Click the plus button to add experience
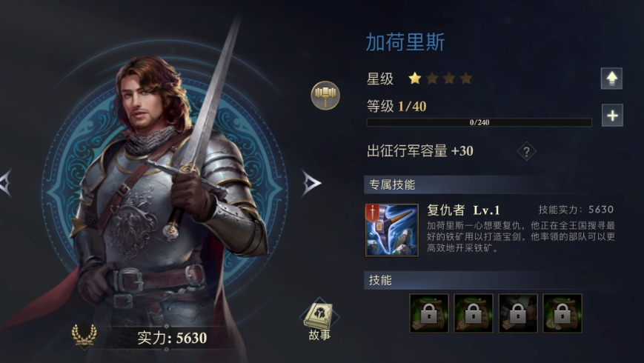The width and height of the screenshot is (644, 363). point(612,115)
